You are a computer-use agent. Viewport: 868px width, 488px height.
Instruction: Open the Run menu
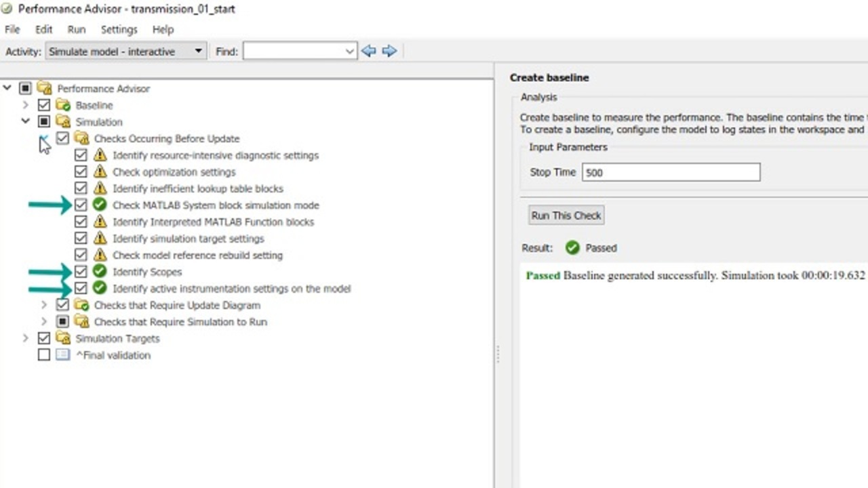pyautogui.click(x=76, y=30)
